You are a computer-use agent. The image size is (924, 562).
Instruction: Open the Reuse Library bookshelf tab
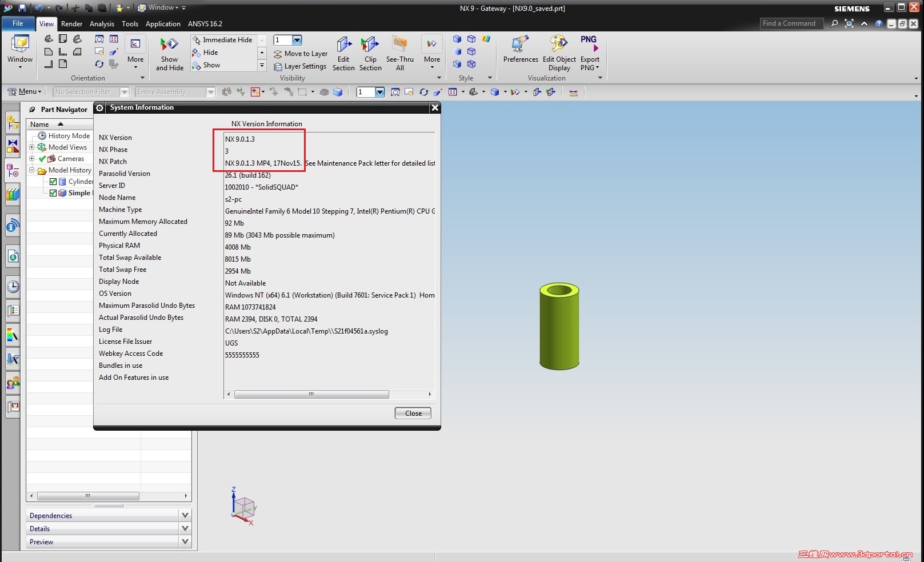tap(13, 194)
